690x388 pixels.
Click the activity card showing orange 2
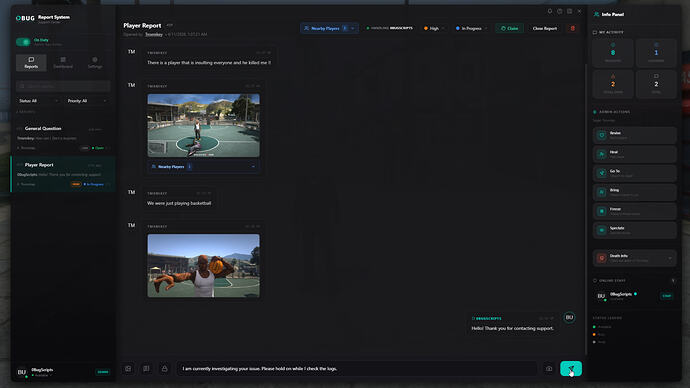(613, 84)
